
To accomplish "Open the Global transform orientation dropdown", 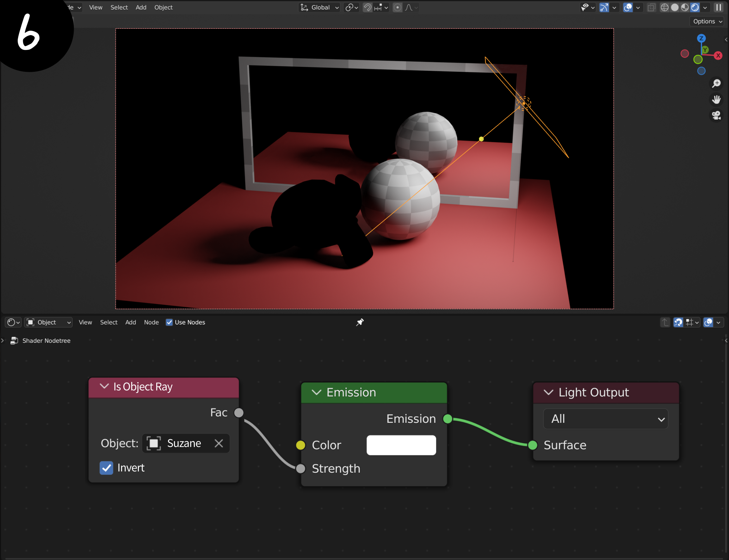I will click(x=319, y=7).
